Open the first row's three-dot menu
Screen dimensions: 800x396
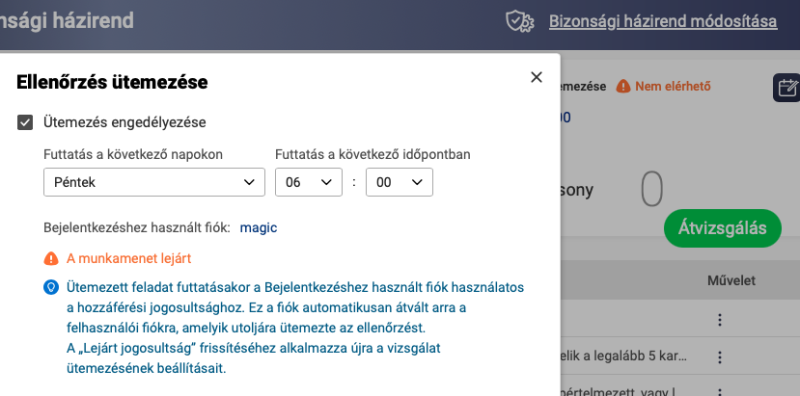pyautogui.click(x=720, y=320)
